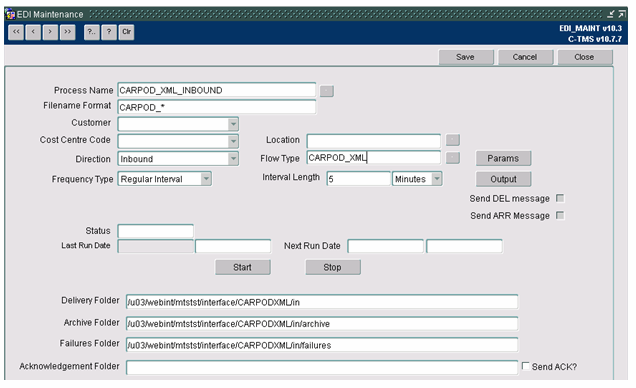Screen dimensions: 636x388
Task: Click the Last Run Date time field
Action: [x=233, y=246]
